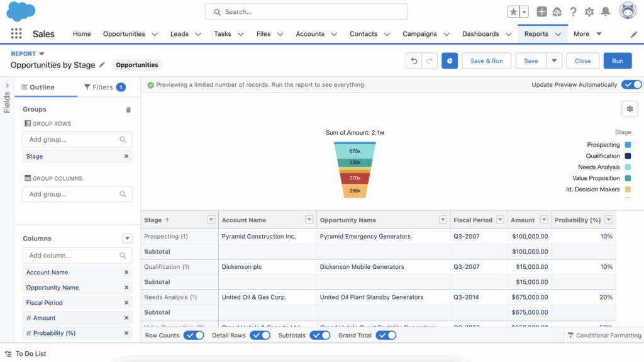Remove Account Name column
This screenshot has height=362, width=644.
[x=126, y=273]
